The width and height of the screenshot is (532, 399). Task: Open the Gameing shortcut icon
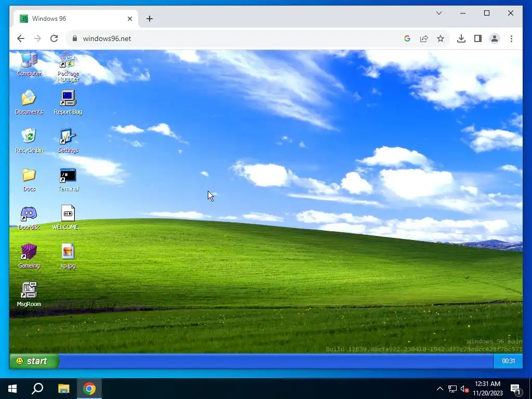(29, 256)
